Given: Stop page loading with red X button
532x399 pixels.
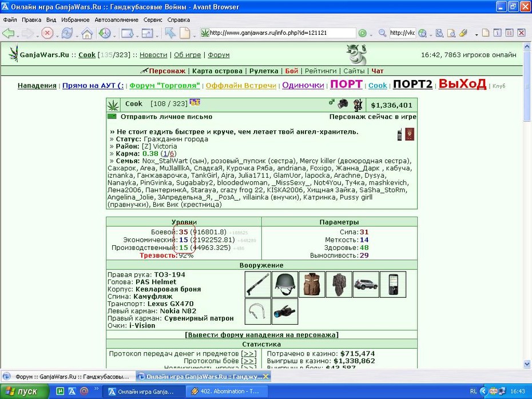Looking at the screenshot, I should tap(47, 33).
